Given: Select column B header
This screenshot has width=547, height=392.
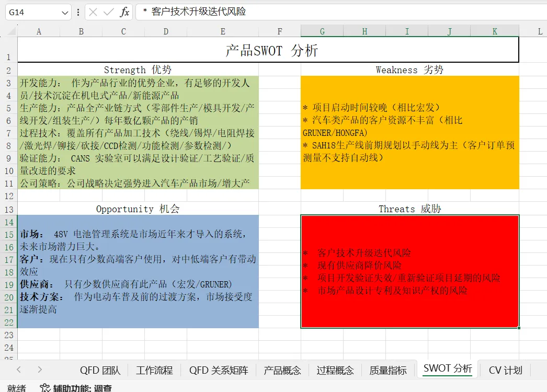Looking at the screenshot, I should pos(81,31).
